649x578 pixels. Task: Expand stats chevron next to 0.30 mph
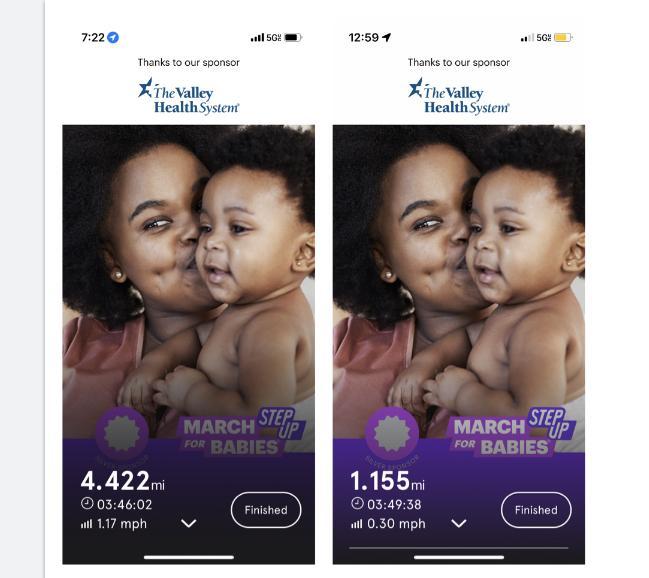(459, 523)
